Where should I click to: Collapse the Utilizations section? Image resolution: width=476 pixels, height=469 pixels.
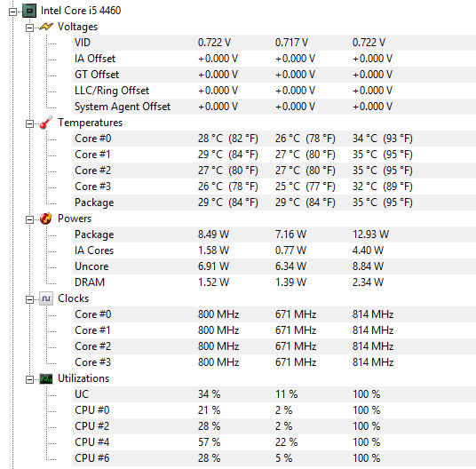pyautogui.click(x=29, y=380)
